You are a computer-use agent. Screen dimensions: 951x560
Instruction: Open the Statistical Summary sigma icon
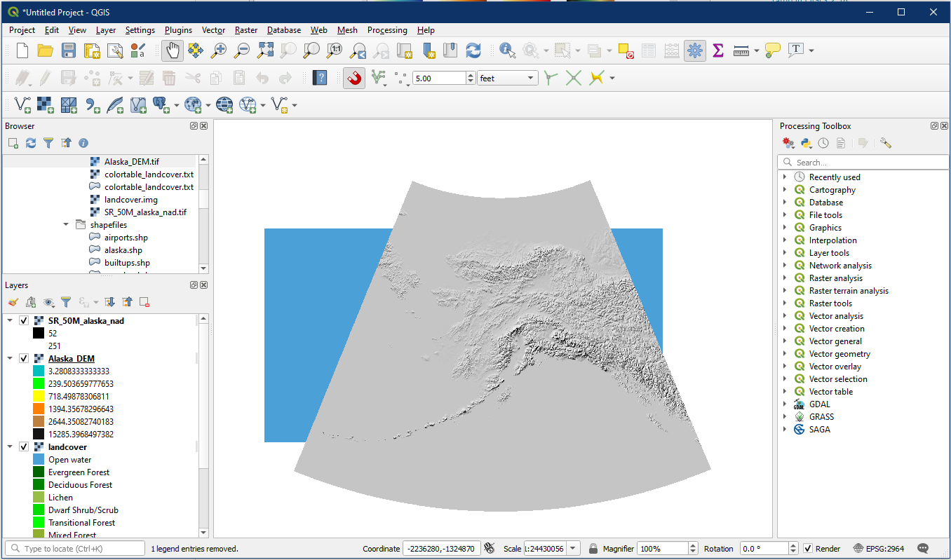(717, 50)
